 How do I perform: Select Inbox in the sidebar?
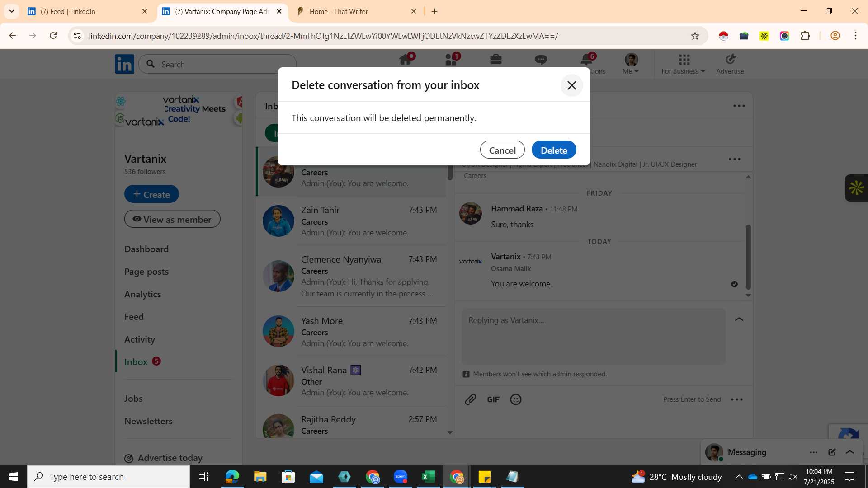tap(136, 362)
